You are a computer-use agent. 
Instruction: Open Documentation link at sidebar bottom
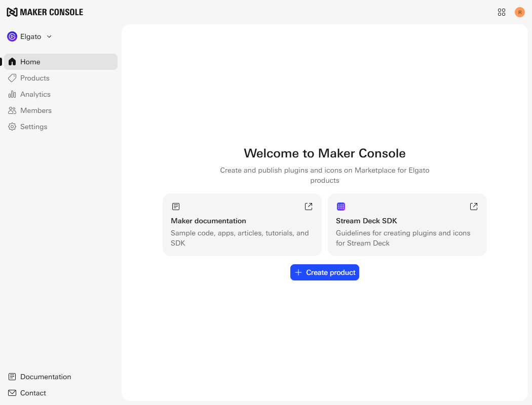pos(46,377)
